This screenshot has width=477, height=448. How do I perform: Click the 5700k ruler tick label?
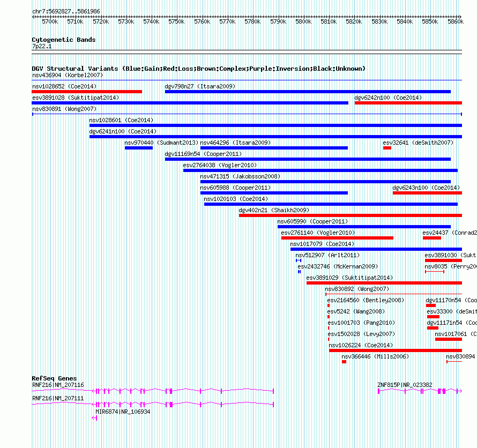click(50, 21)
